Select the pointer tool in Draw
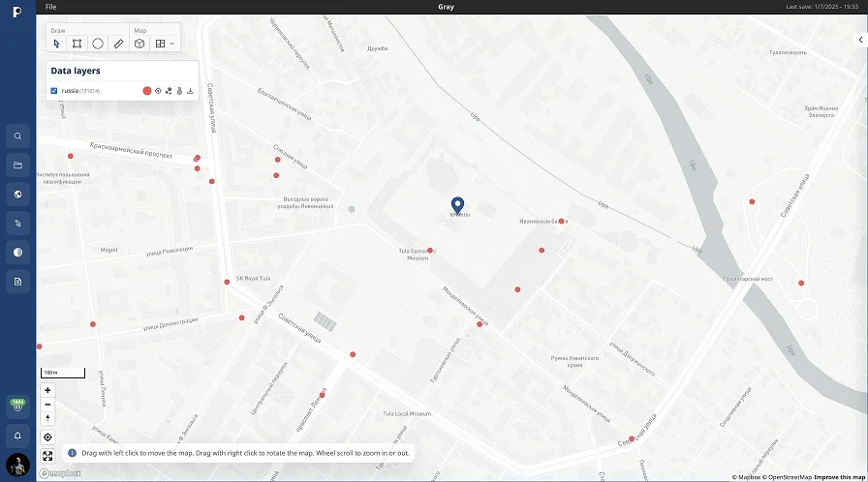868x482 pixels. coord(56,44)
